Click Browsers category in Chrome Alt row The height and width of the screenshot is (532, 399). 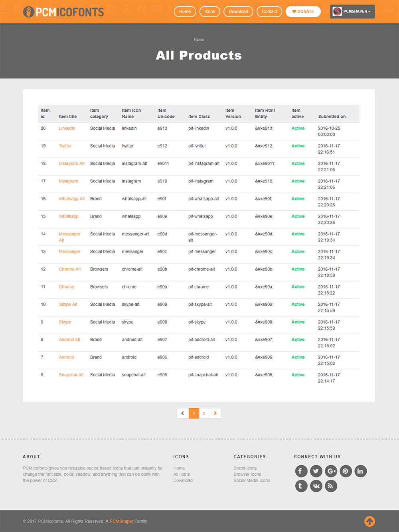tap(99, 269)
